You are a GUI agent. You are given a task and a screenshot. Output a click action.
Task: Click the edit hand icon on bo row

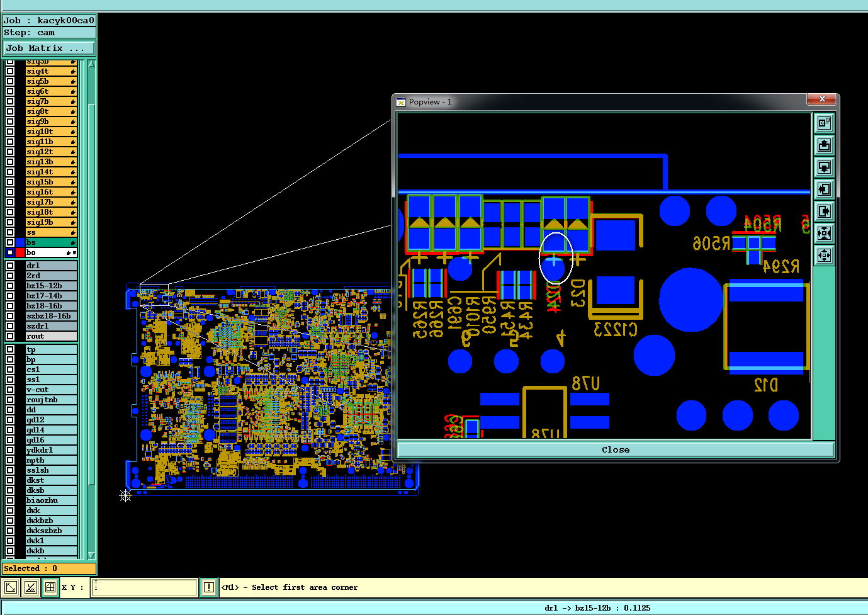click(x=69, y=252)
